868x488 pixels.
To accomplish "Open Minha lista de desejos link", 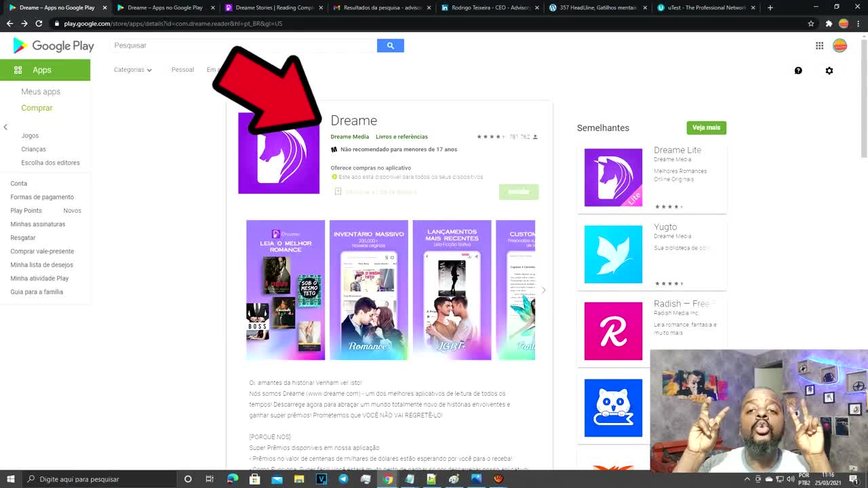I will 41,265.
